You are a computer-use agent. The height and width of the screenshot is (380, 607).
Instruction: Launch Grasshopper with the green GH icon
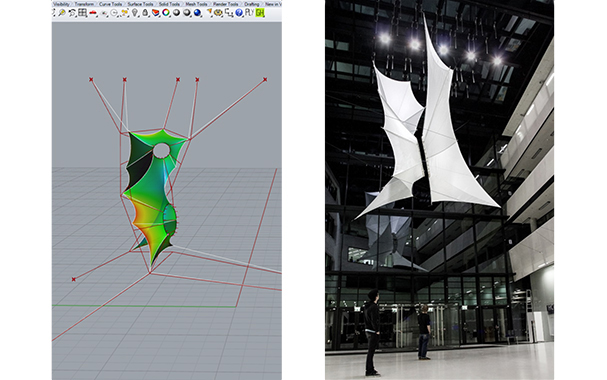coord(260,13)
